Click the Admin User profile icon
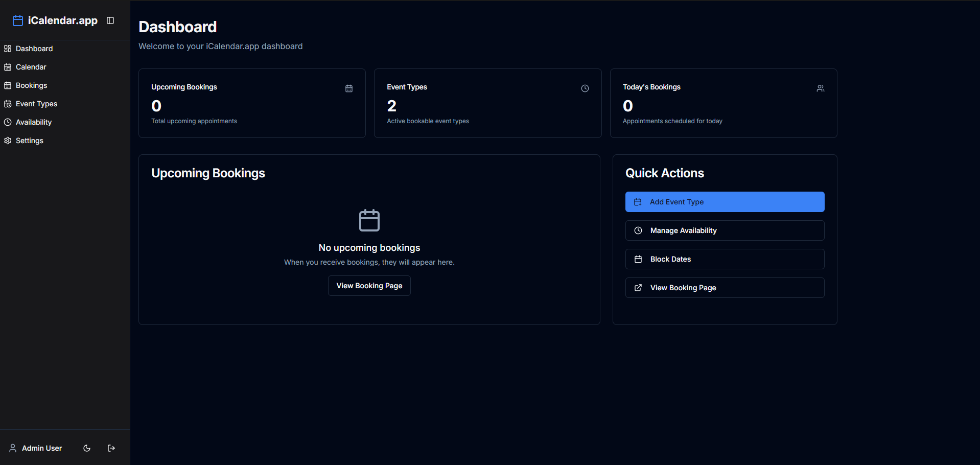 (x=13, y=448)
